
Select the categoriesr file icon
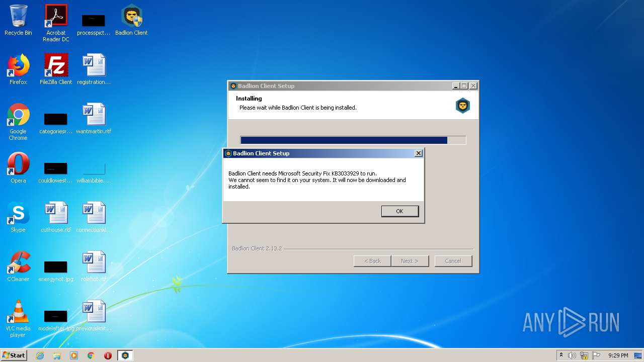pyautogui.click(x=56, y=123)
